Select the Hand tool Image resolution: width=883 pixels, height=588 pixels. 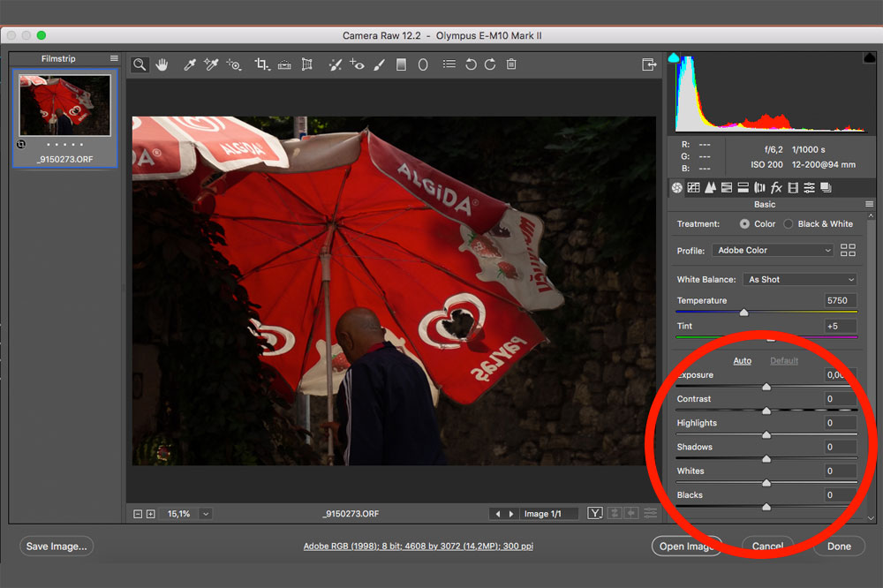162,64
